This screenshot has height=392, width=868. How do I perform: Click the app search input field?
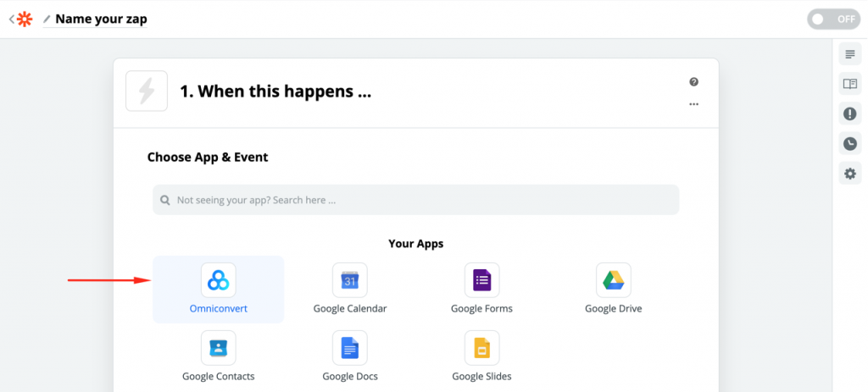tap(415, 201)
